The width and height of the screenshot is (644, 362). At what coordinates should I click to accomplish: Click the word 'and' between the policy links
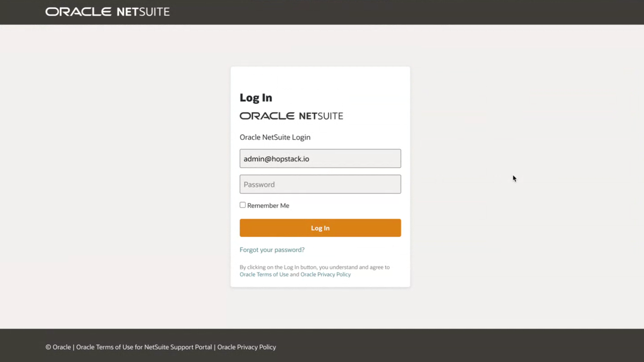(294, 274)
